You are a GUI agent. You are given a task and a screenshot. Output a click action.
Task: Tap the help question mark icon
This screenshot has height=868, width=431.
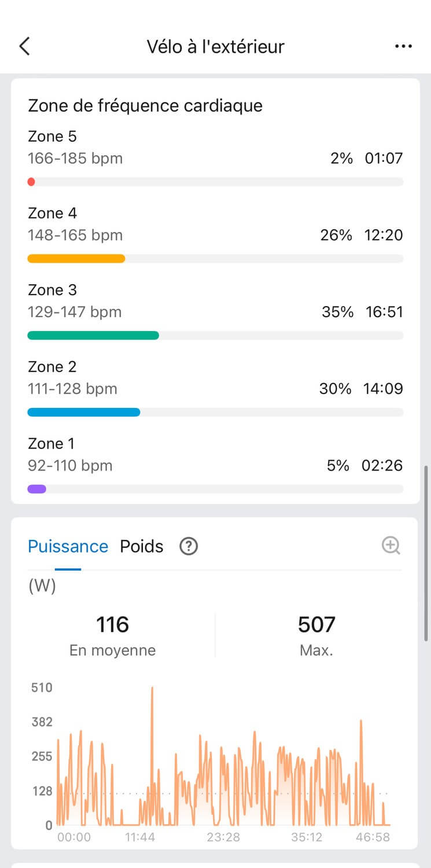click(189, 546)
